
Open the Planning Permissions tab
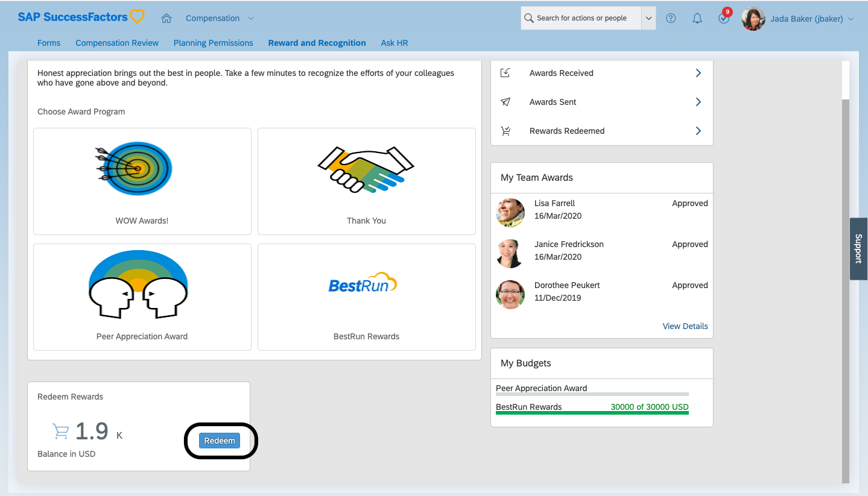[x=214, y=43]
